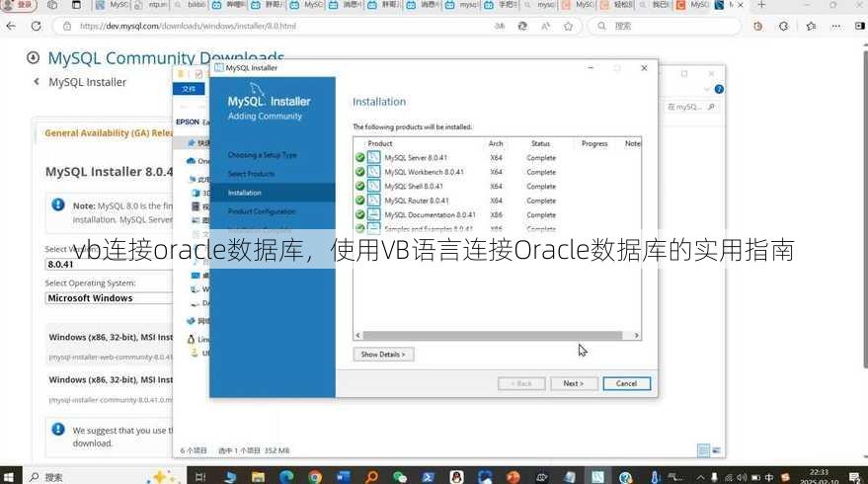The image size is (868, 484).
Task: Click the product list horizontal scrollbar thumb
Action: pos(493,336)
